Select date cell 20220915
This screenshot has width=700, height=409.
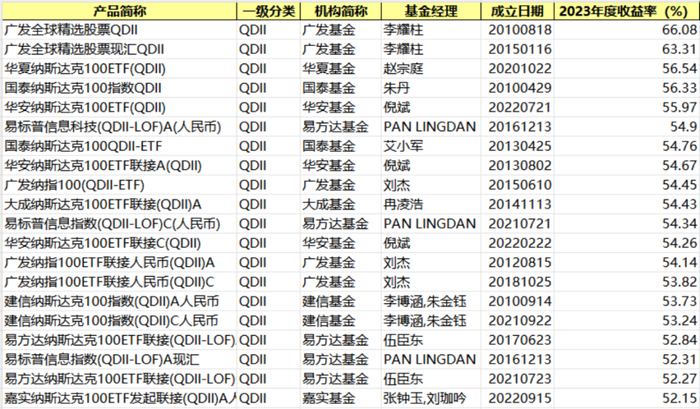[517, 398]
